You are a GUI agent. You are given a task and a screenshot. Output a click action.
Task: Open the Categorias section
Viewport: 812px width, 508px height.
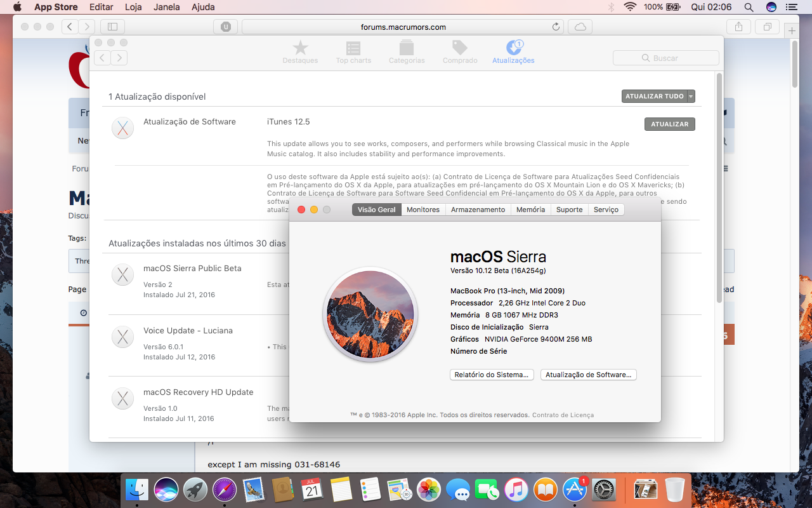[x=407, y=52]
